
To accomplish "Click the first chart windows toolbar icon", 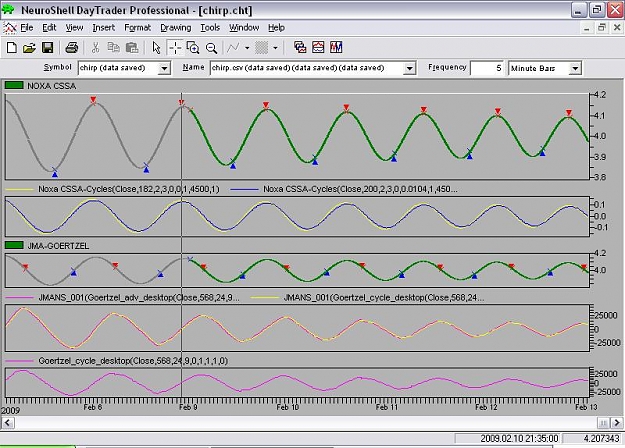I will tap(300, 47).
